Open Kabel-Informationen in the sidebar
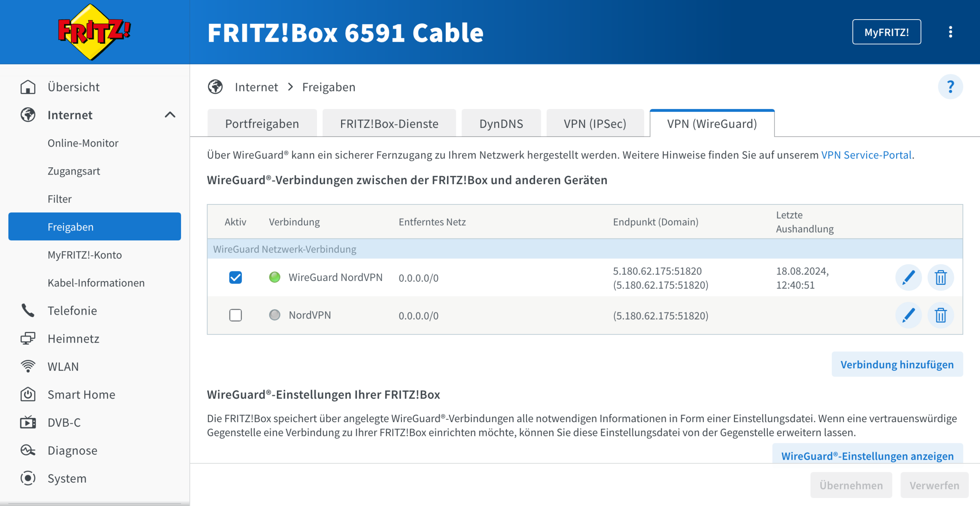Image resolution: width=980 pixels, height=506 pixels. tap(96, 283)
